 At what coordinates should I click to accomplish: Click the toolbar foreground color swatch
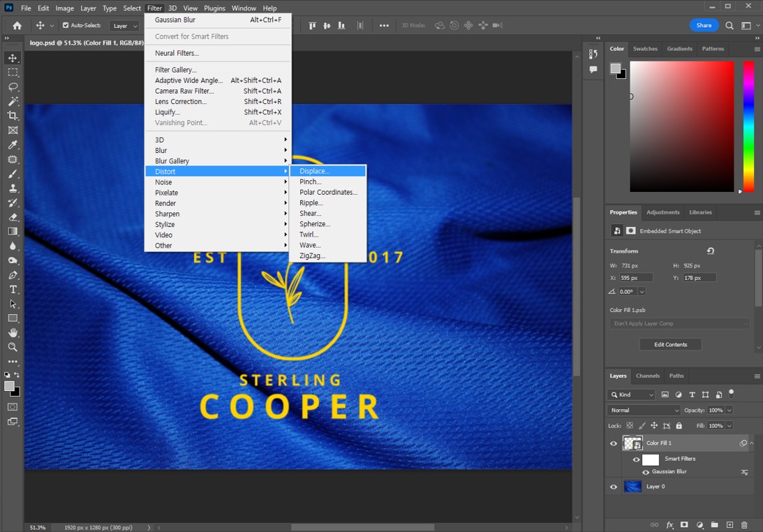tap(9, 387)
